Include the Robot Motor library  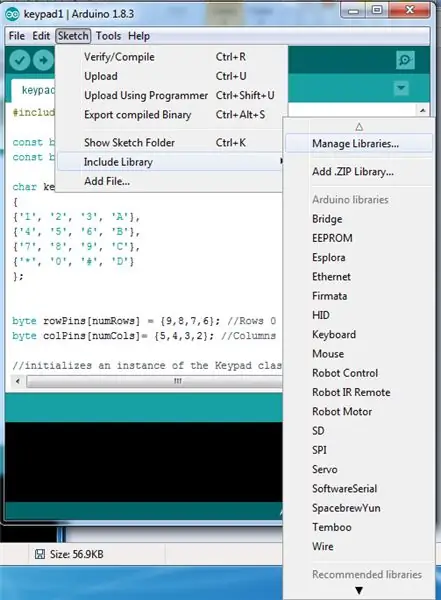359,411
